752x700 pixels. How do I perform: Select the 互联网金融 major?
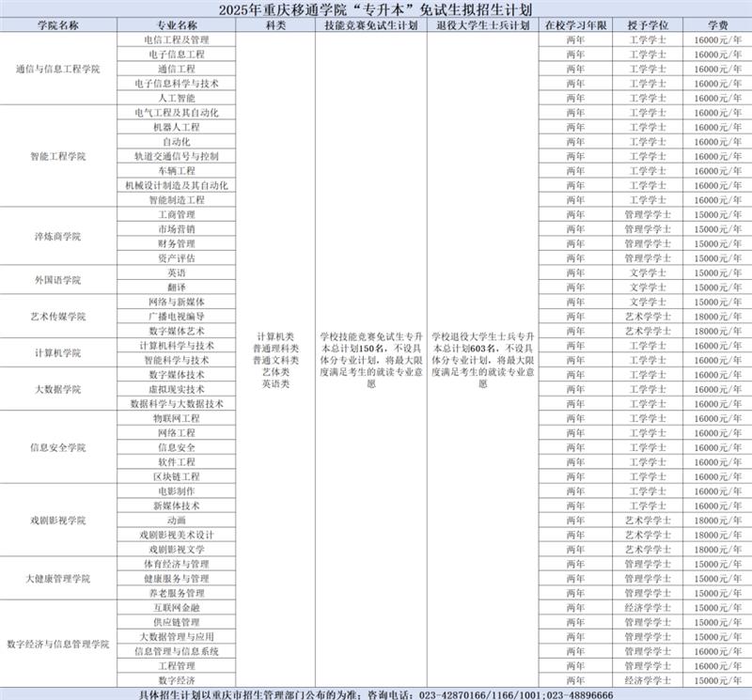[x=177, y=608]
